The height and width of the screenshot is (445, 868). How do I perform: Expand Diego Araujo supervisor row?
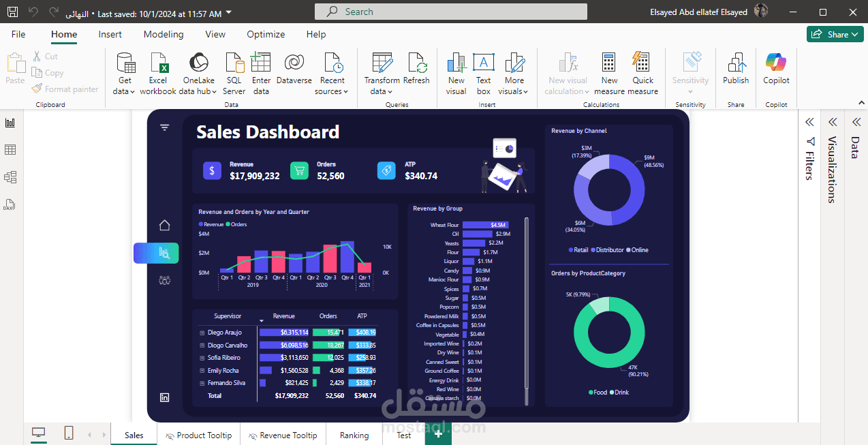tap(202, 333)
